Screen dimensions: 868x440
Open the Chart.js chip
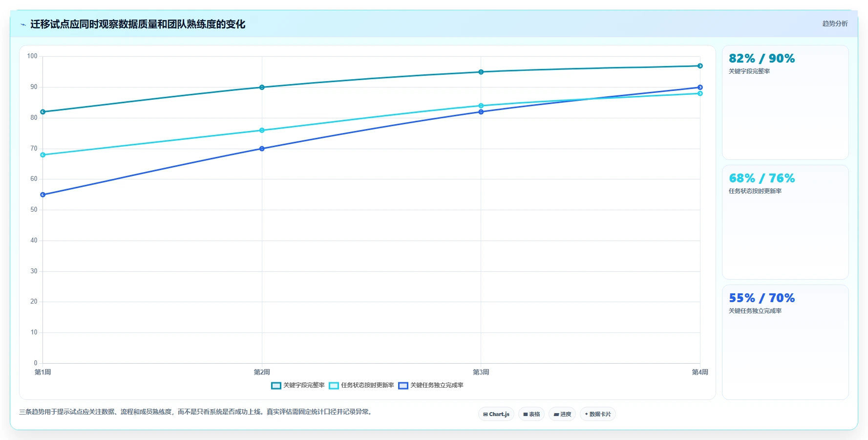coord(496,414)
